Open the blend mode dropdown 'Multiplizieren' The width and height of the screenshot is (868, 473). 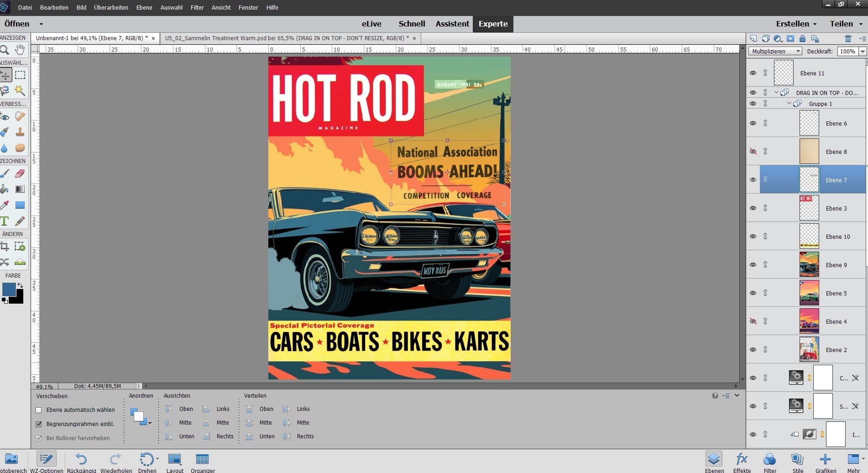[775, 51]
